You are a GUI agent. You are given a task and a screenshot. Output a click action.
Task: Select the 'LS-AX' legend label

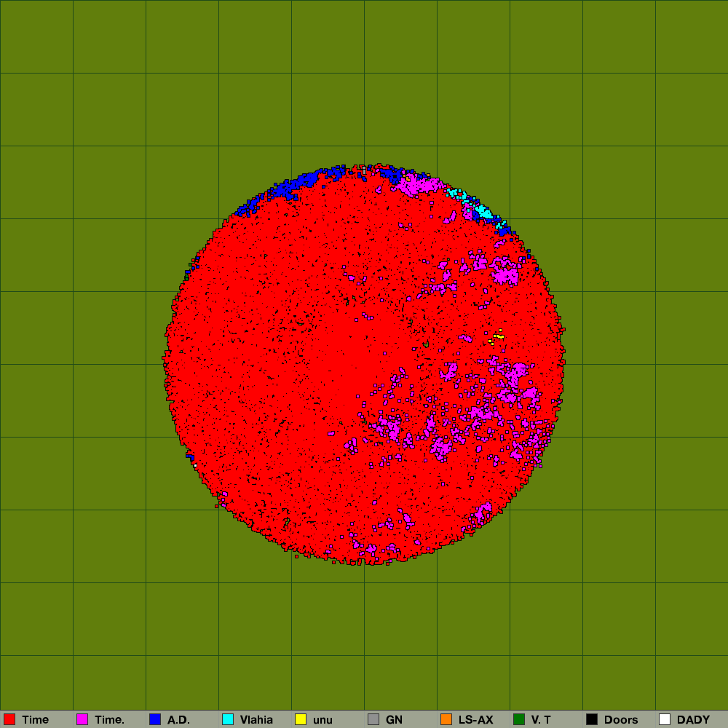click(476, 720)
